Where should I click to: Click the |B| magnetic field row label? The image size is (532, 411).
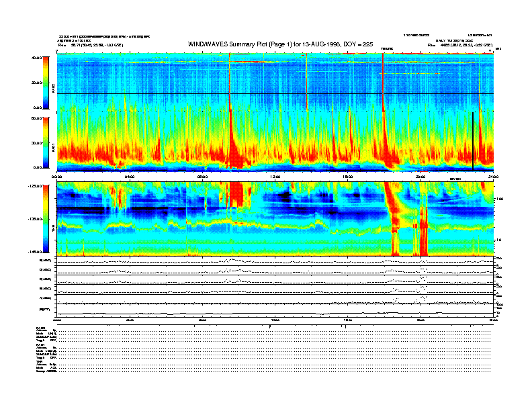(x=45, y=310)
